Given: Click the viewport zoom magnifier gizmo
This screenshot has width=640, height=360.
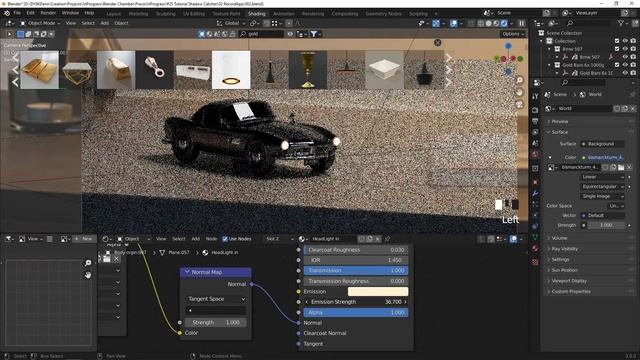Looking at the screenshot, I should click(x=519, y=80).
